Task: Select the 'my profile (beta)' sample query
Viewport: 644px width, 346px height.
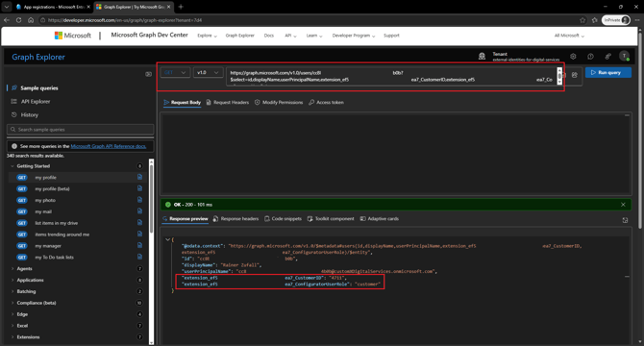Action: click(x=52, y=188)
